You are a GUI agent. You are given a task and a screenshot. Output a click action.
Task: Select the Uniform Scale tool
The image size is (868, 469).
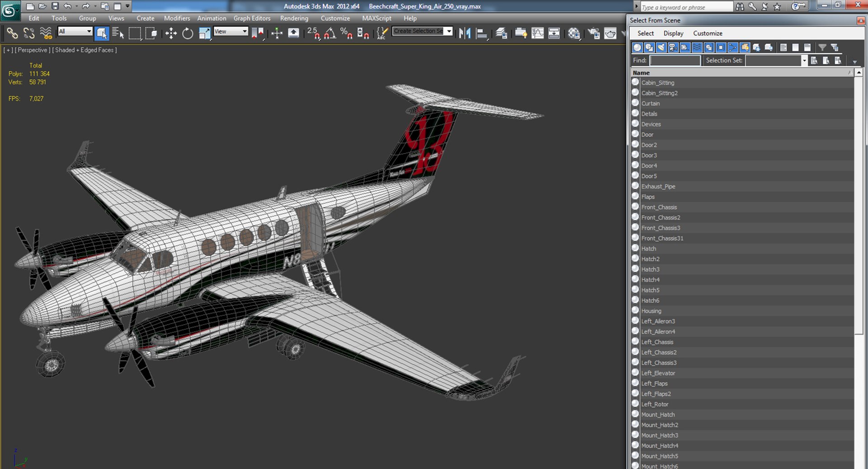coord(204,33)
